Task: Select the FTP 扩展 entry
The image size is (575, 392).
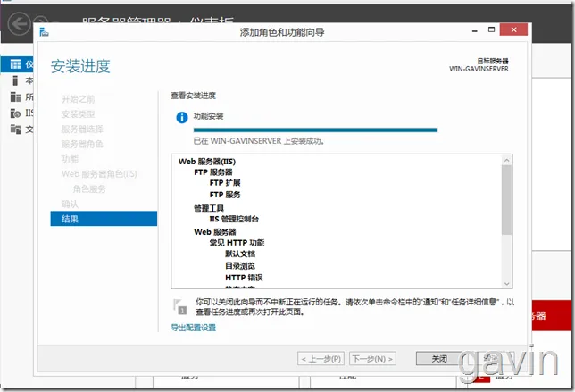Action: click(225, 183)
